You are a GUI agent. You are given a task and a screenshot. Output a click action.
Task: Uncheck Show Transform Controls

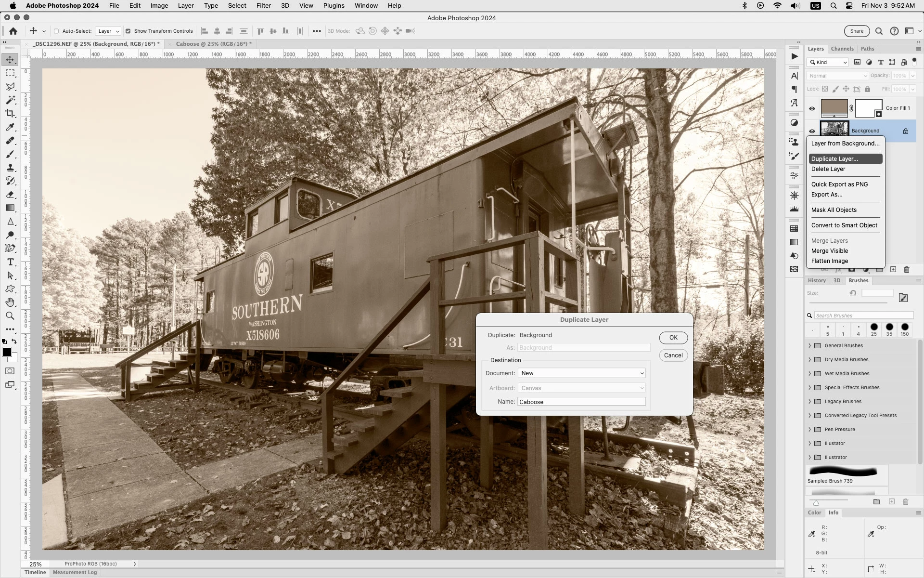pos(128,31)
